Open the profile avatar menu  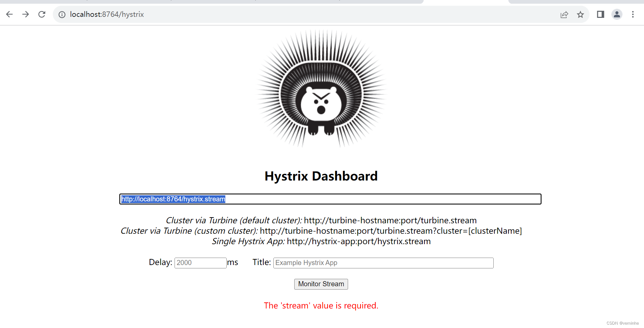[x=617, y=14]
